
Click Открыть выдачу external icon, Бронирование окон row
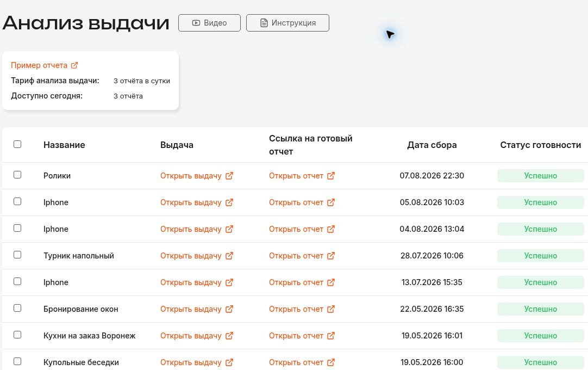coord(229,309)
